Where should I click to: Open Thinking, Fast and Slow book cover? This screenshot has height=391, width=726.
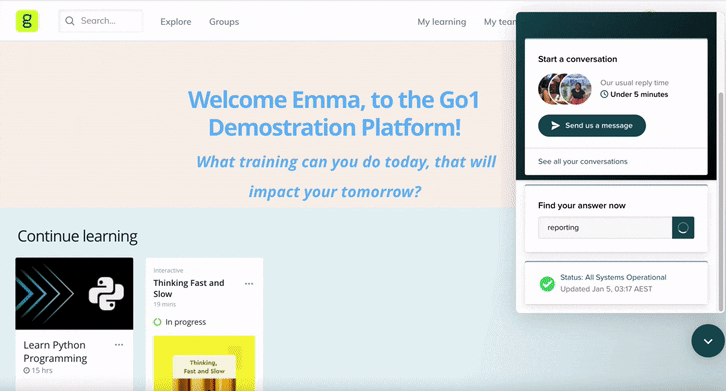click(x=204, y=363)
